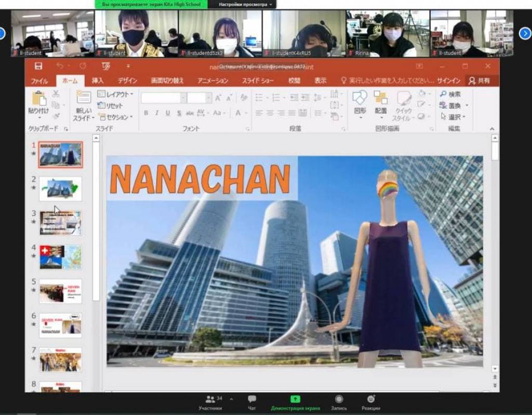Toggle italic formatting
This screenshot has width=532, height=415.
pyautogui.click(x=157, y=113)
